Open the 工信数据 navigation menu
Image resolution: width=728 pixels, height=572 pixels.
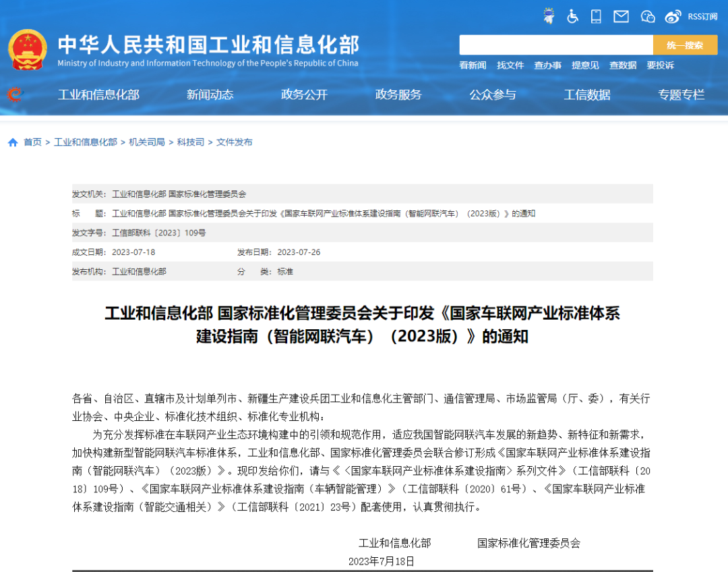pos(587,95)
